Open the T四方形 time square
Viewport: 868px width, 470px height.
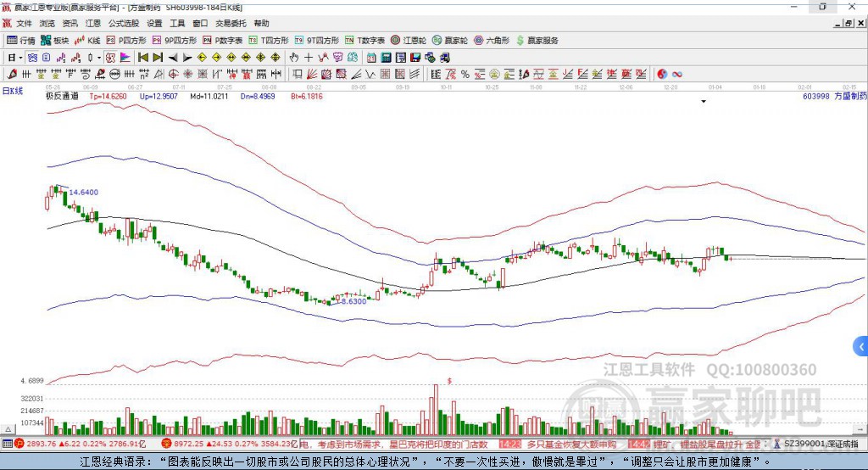click(x=269, y=41)
